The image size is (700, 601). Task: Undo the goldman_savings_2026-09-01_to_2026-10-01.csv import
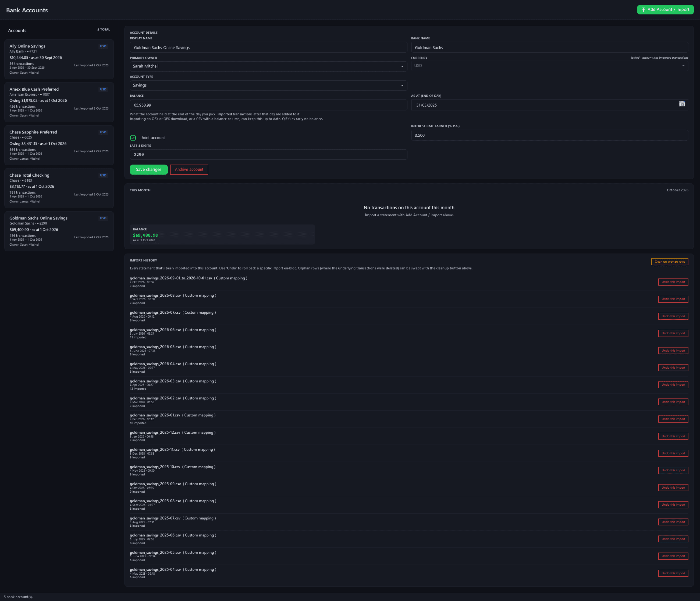(x=673, y=282)
